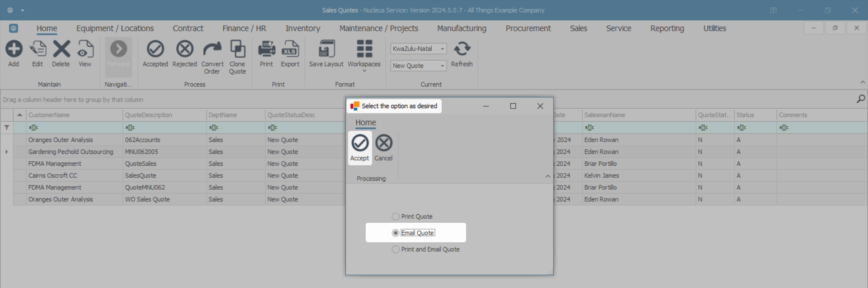Click the SalesmanName filter operator icon
Image resolution: width=868 pixels, height=288 pixels.
[590, 128]
